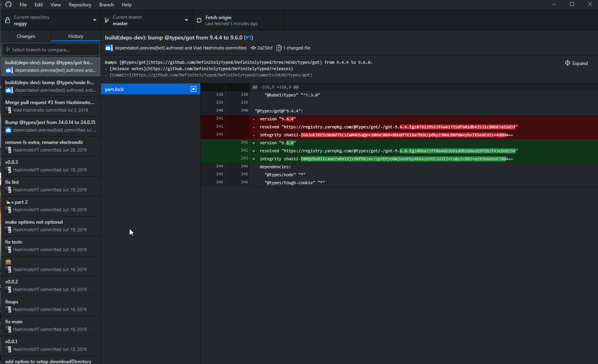Click the monkey emoji commit title
This screenshot has width=598, height=364.
pos(8,262)
